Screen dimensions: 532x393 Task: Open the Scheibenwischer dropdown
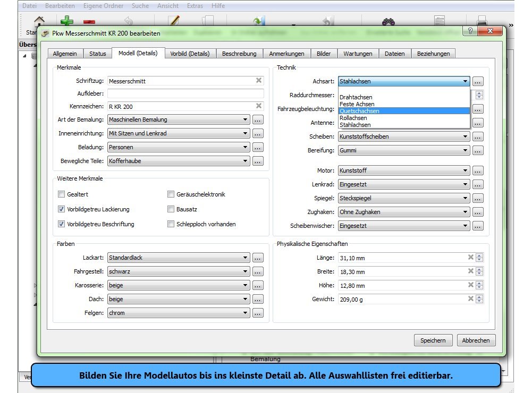point(404,226)
